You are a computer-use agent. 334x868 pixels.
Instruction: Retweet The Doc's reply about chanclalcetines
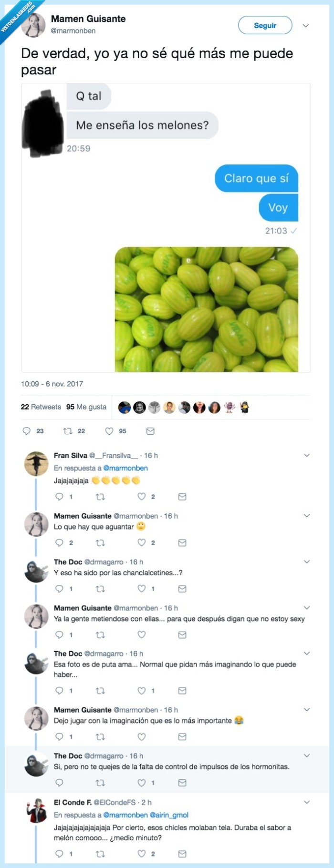click(101, 588)
